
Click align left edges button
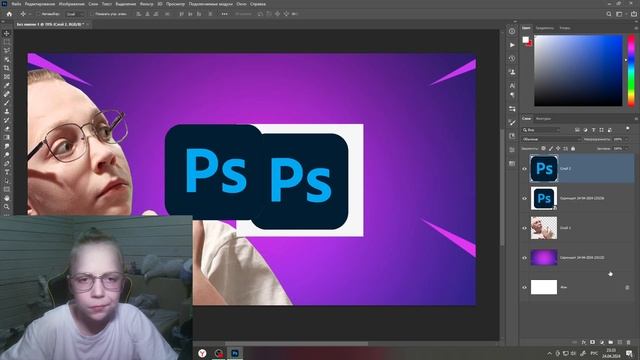click(139, 14)
